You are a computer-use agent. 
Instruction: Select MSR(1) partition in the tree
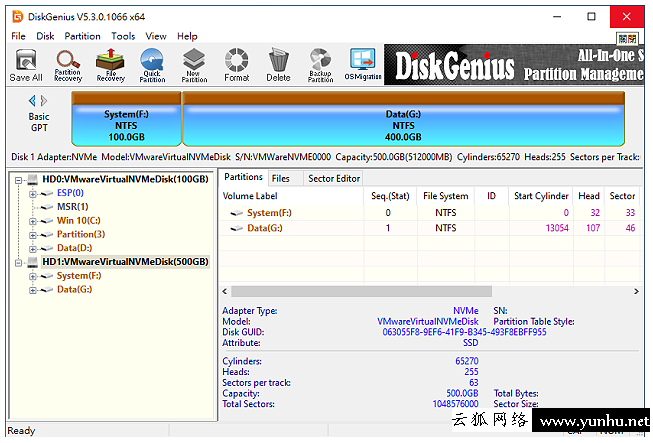click(x=72, y=207)
